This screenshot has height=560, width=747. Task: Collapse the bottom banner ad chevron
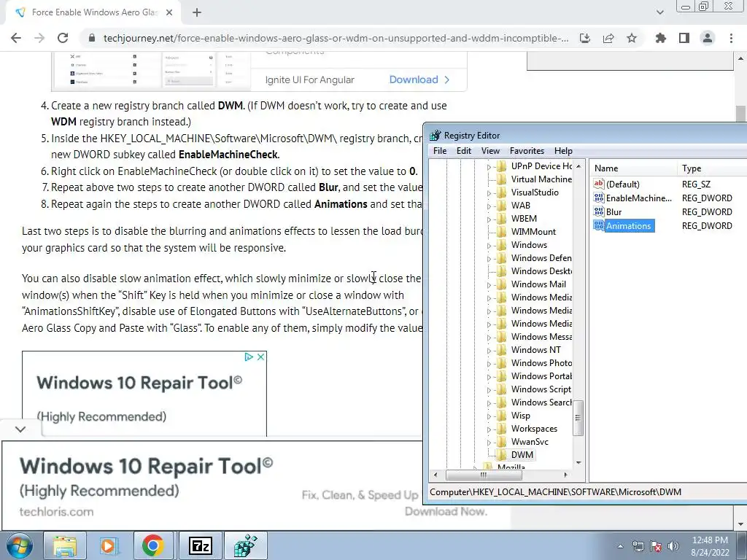20,429
